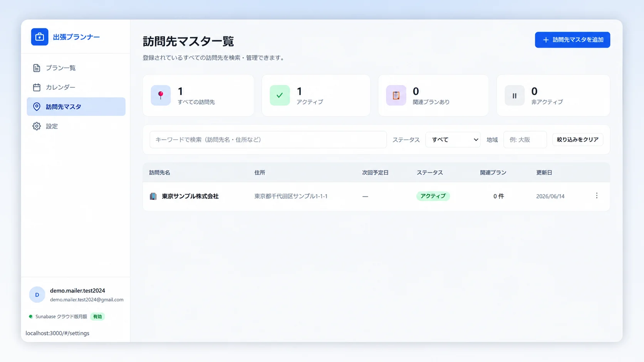Open 設定 in the sidebar
The width and height of the screenshot is (644, 362).
tap(76, 126)
